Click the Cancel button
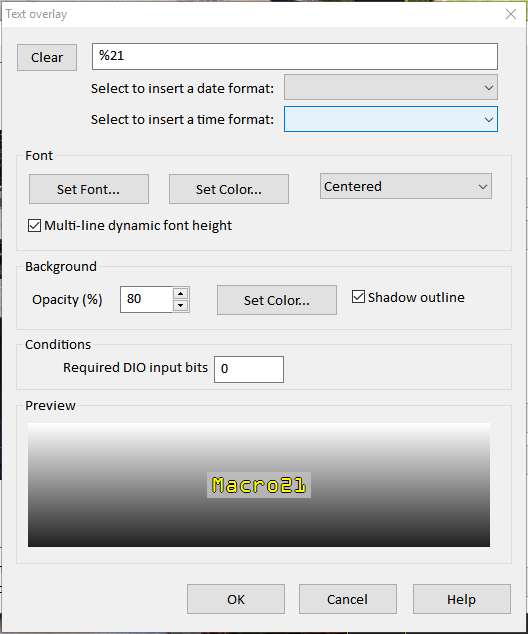The height and width of the screenshot is (634, 528). click(348, 599)
